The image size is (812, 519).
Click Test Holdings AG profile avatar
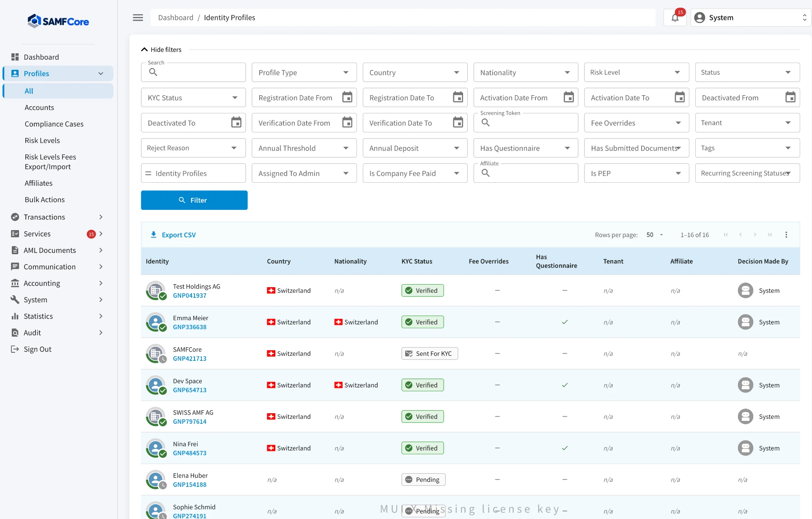click(156, 291)
